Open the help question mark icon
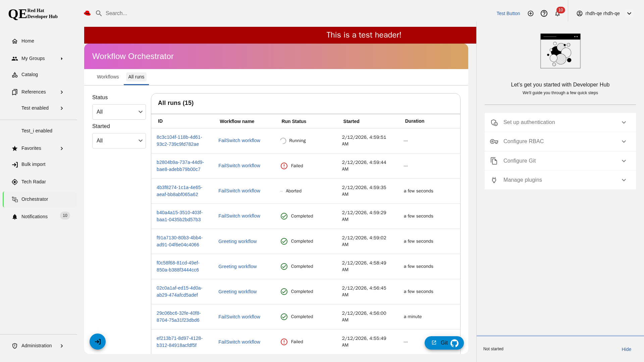Viewport: 644px width, 362px height. [x=544, y=13]
